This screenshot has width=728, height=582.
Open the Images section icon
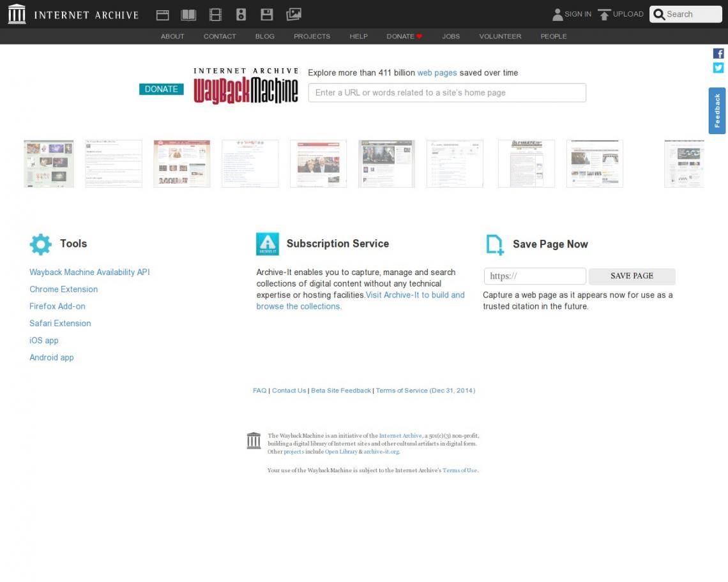pyautogui.click(x=293, y=15)
